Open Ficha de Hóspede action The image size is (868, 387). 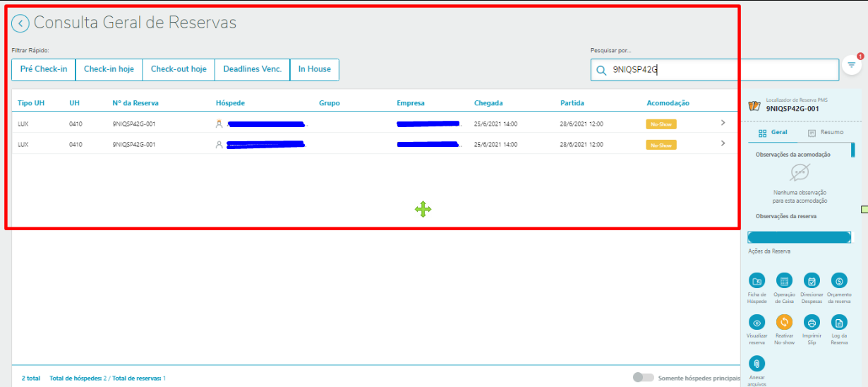(757, 280)
